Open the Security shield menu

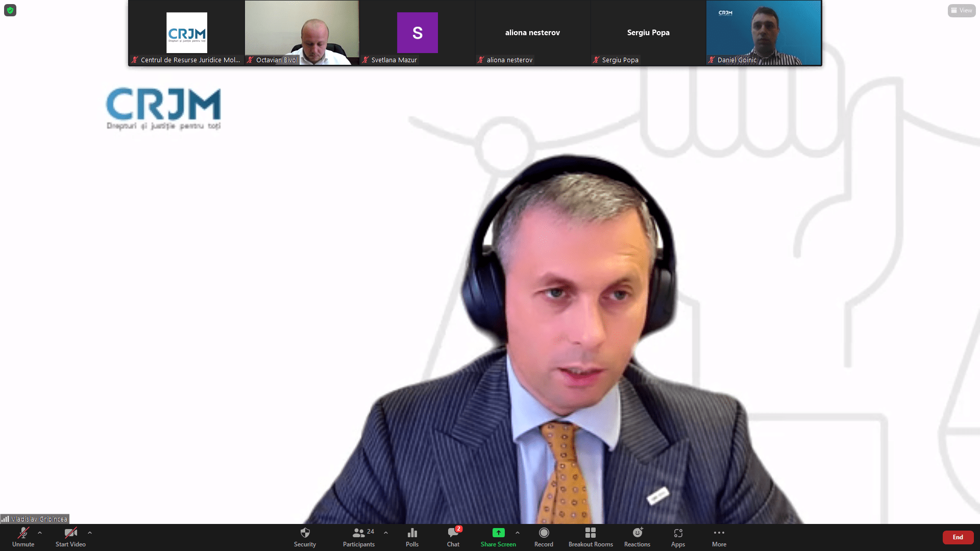(x=305, y=537)
